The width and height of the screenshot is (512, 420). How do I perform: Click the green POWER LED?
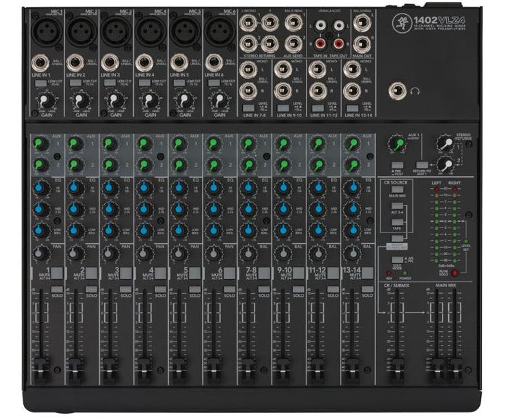click(405, 273)
